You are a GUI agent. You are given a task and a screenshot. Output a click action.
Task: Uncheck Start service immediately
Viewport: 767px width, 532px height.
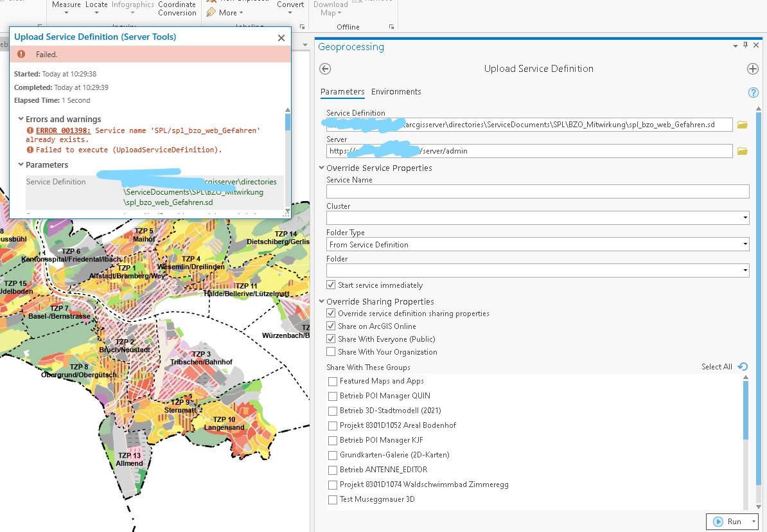331,285
